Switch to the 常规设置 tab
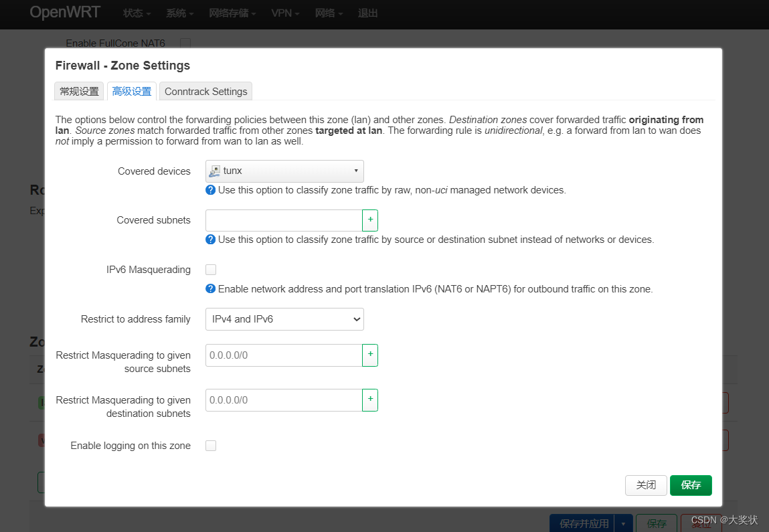769x532 pixels. coord(79,92)
